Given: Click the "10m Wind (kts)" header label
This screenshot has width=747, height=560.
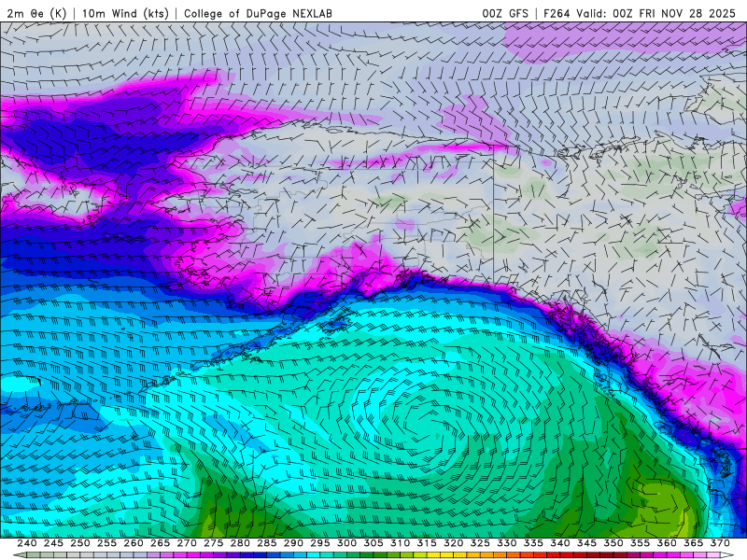Looking at the screenshot, I should (x=125, y=13).
